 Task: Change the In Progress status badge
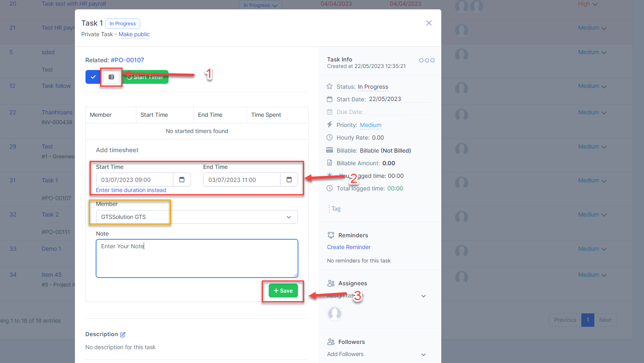point(123,24)
